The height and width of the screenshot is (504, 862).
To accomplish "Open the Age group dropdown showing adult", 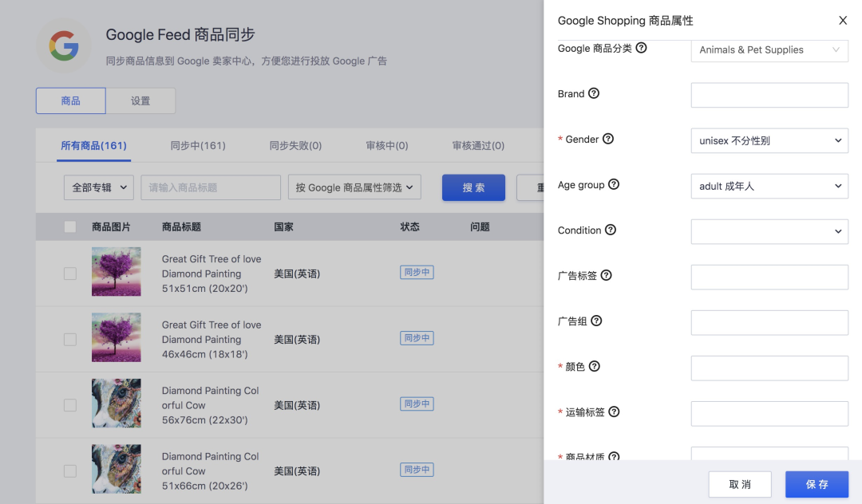I will pyautogui.click(x=769, y=186).
